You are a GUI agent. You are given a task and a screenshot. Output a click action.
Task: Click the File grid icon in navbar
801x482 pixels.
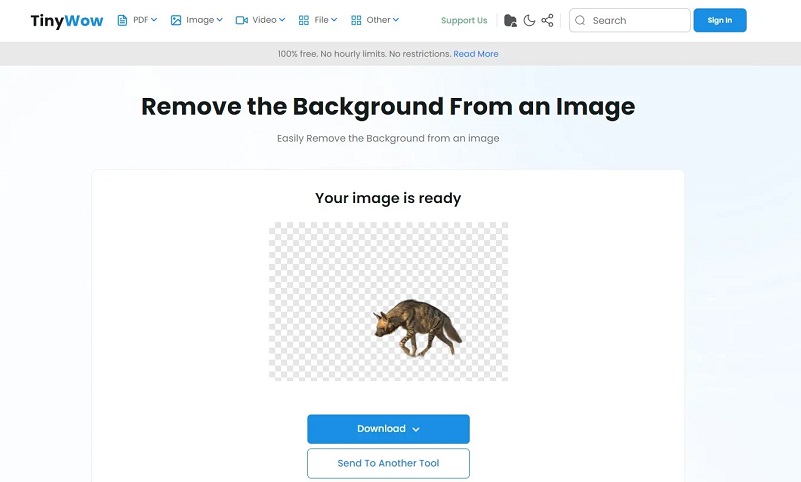pyautogui.click(x=303, y=20)
